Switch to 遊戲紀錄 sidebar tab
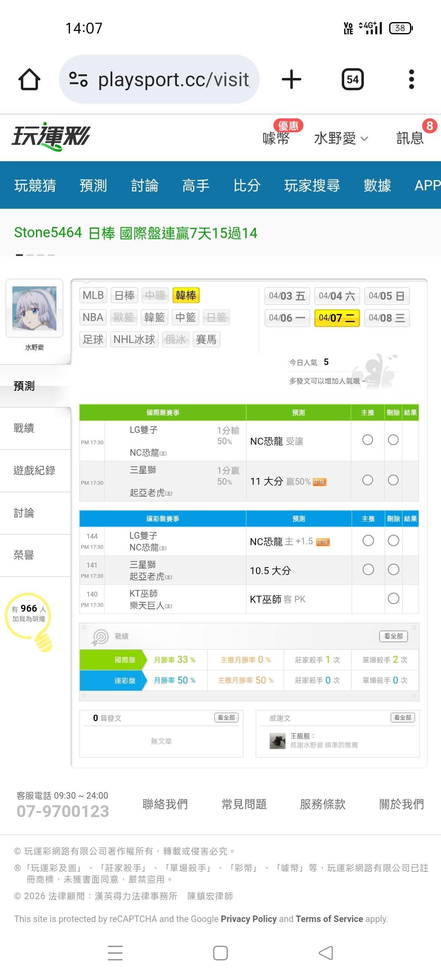Viewport: 441px width, 980px height. 35,470
